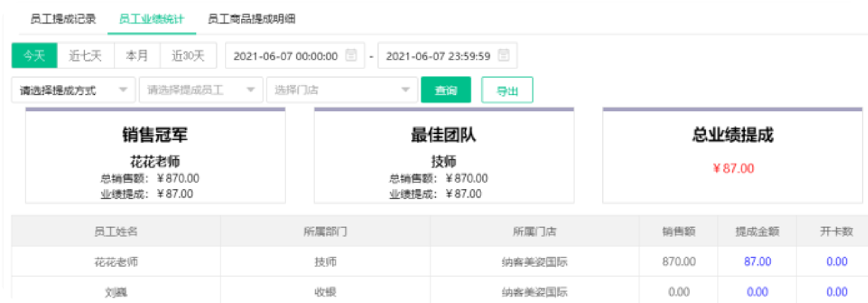The height and width of the screenshot is (303, 868).
Task: Open the 请选择提成员工 dropdown
Action: coord(200,90)
